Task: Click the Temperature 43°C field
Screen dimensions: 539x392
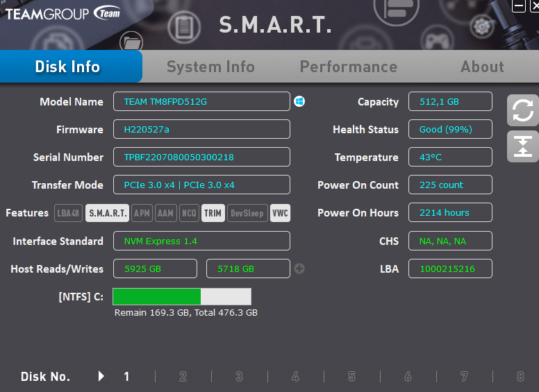Action: (450, 157)
